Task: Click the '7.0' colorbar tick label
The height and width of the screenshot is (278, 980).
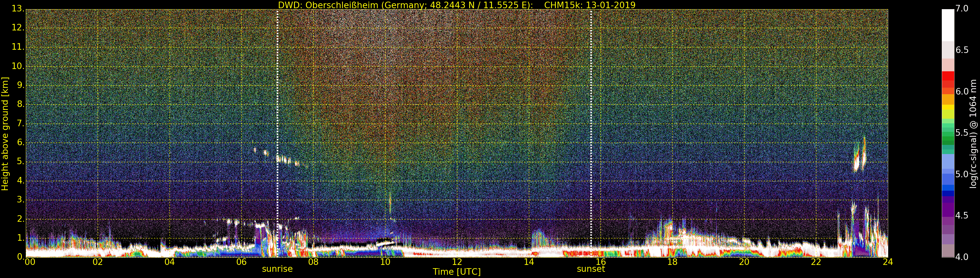Action: 962,9
